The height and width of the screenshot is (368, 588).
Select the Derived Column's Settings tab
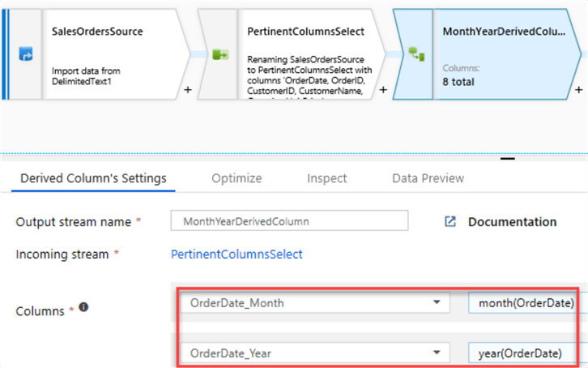point(93,178)
